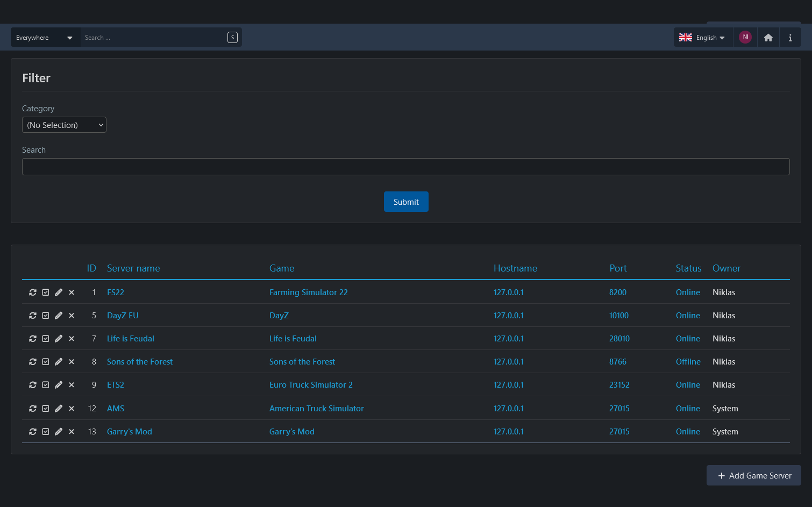
Task: Open the English language selector
Action: coord(702,38)
